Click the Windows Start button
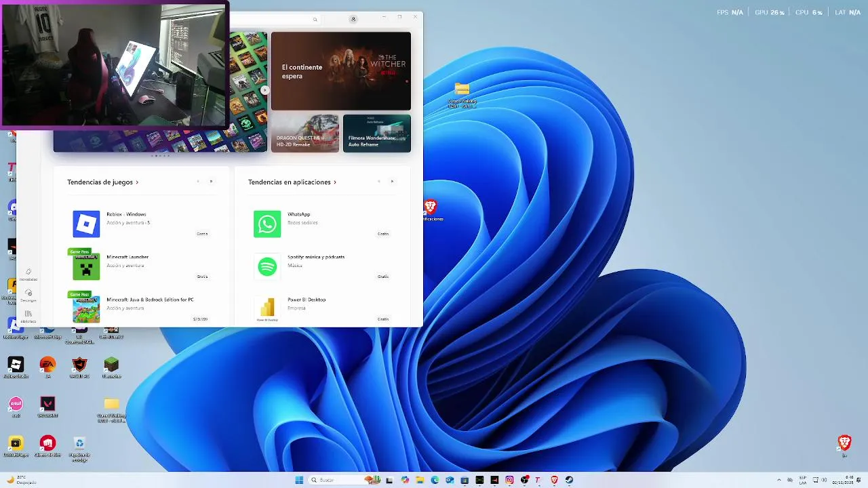868x488 pixels. [x=299, y=480]
